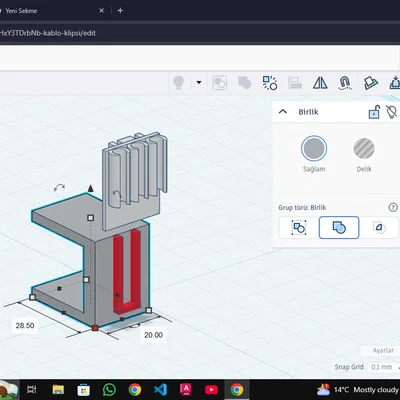400x400 pixels.
Task: Activate the Cruise magnet tool icon
Action: (x=345, y=83)
